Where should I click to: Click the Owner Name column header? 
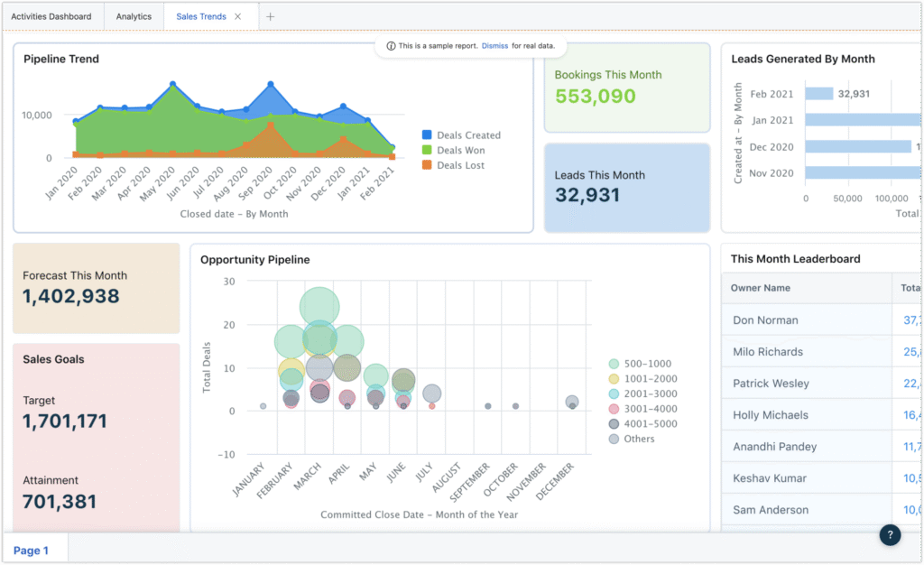[x=761, y=288]
